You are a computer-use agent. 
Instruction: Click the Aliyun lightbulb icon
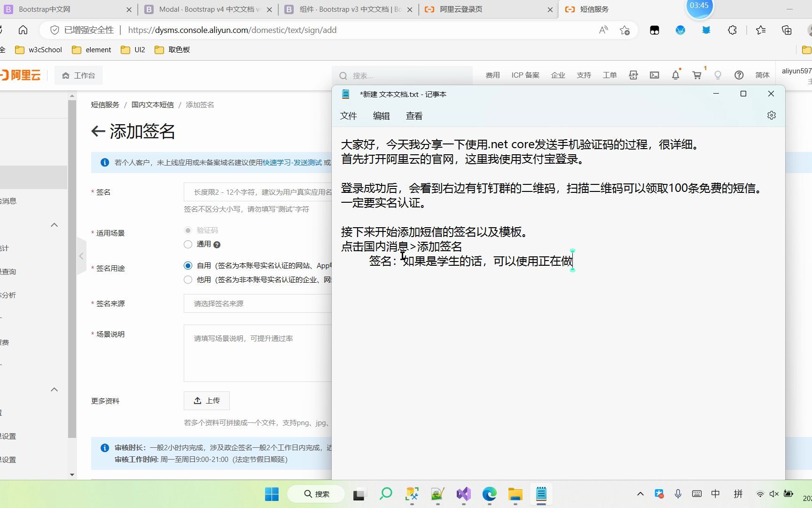pyautogui.click(x=718, y=75)
